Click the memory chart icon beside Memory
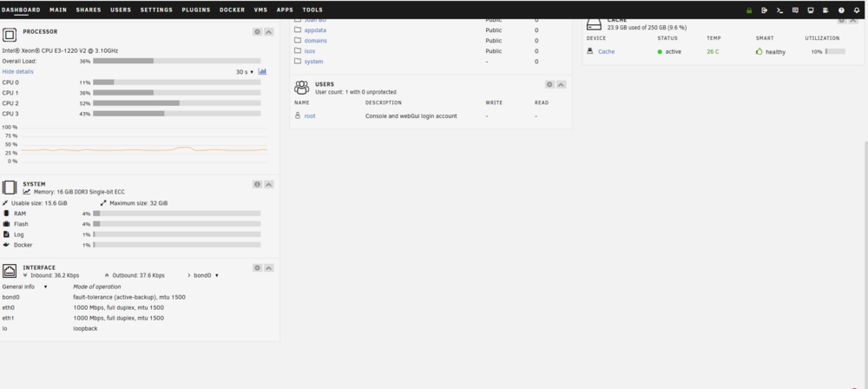Viewport: 868px width, 389px height. click(27, 192)
